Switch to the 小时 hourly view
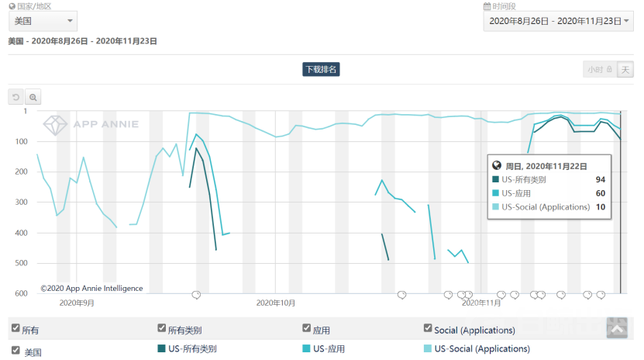The image size is (644, 360). point(600,70)
